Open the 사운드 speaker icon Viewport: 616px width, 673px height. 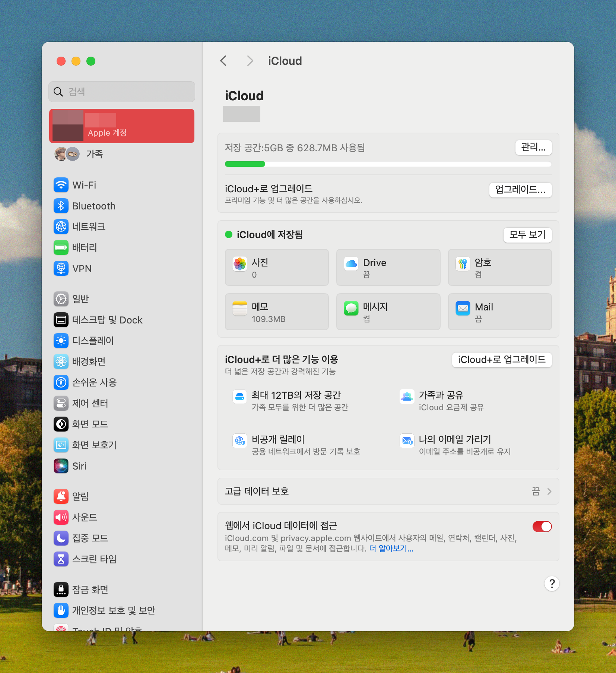click(61, 517)
